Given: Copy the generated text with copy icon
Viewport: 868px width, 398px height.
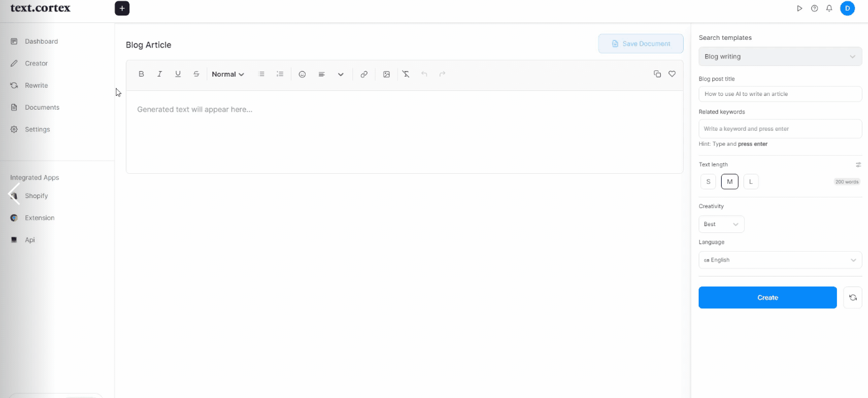Looking at the screenshot, I should (x=657, y=74).
